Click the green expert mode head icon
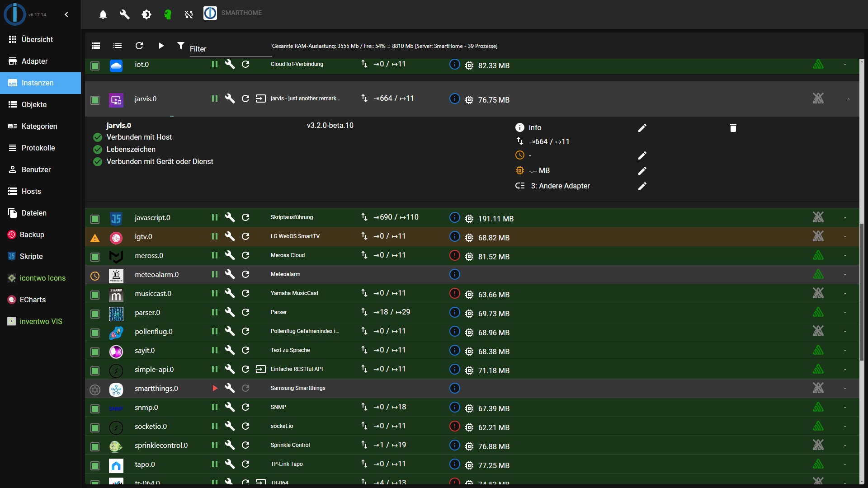This screenshot has height=488, width=868. pos(168,14)
